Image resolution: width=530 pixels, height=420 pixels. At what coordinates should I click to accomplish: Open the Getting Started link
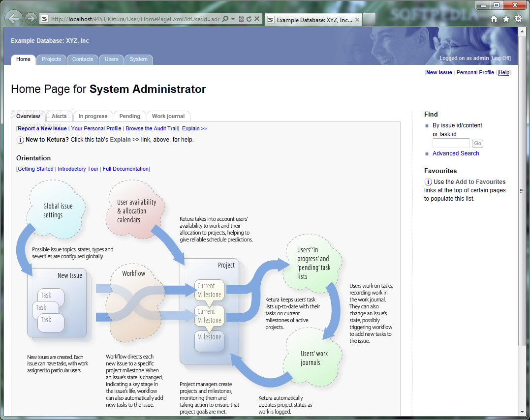35,169
